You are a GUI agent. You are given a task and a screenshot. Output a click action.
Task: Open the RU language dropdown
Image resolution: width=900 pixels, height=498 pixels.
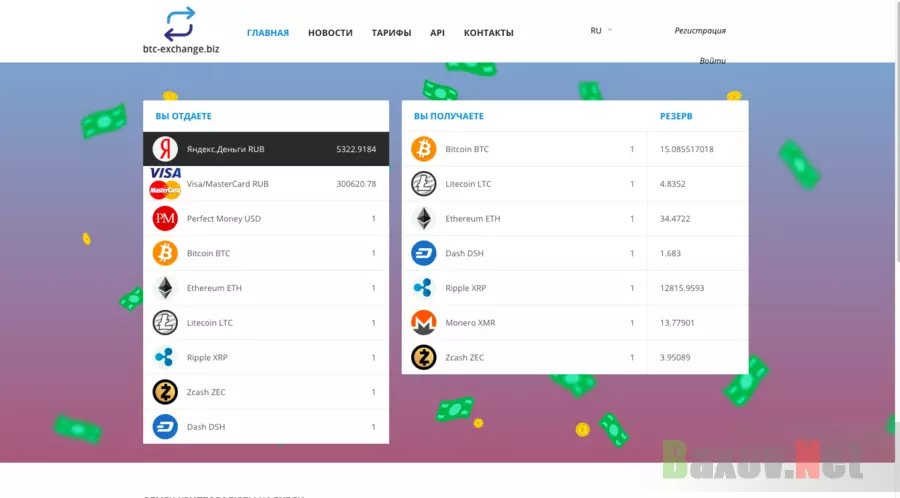tap(601, 30)
